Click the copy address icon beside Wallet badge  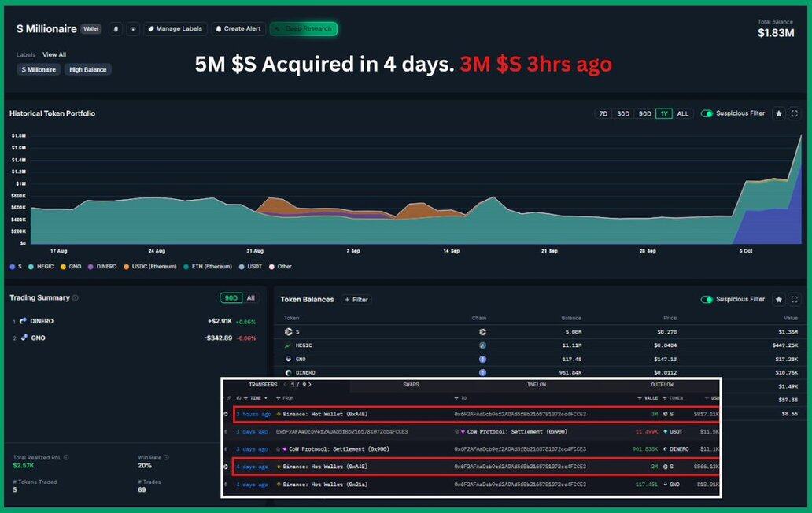click(116, 29)
